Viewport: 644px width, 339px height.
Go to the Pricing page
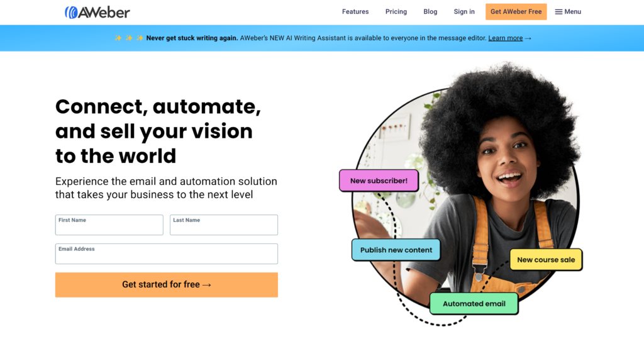point(396,12)
